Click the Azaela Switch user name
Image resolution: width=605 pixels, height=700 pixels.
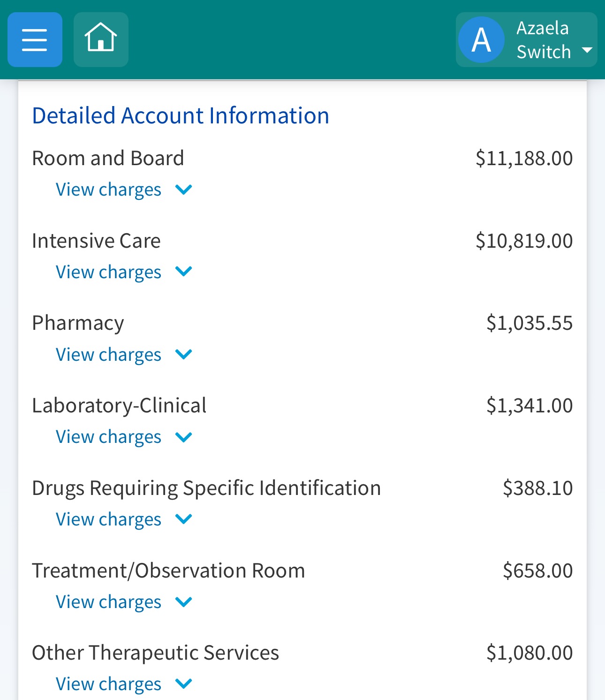[x=544, y=40]
